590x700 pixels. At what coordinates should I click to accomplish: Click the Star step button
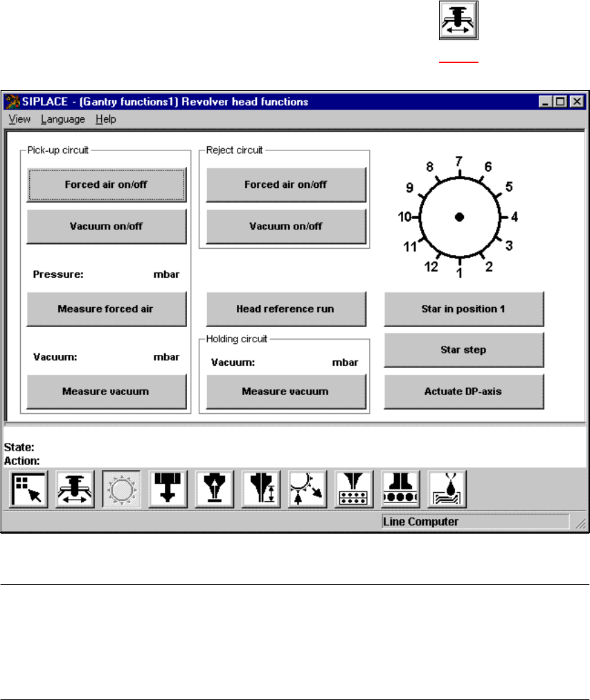coord(464,350)
